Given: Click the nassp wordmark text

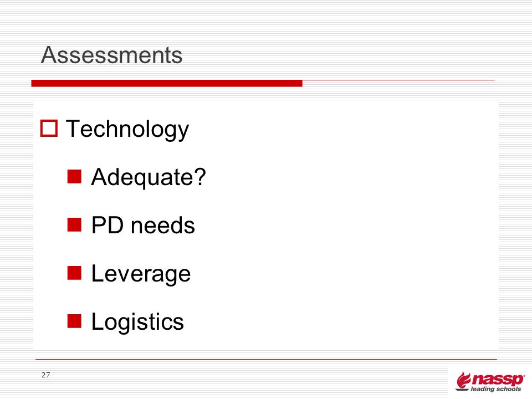Looking at the screenshot, I should tap(498, 379).
